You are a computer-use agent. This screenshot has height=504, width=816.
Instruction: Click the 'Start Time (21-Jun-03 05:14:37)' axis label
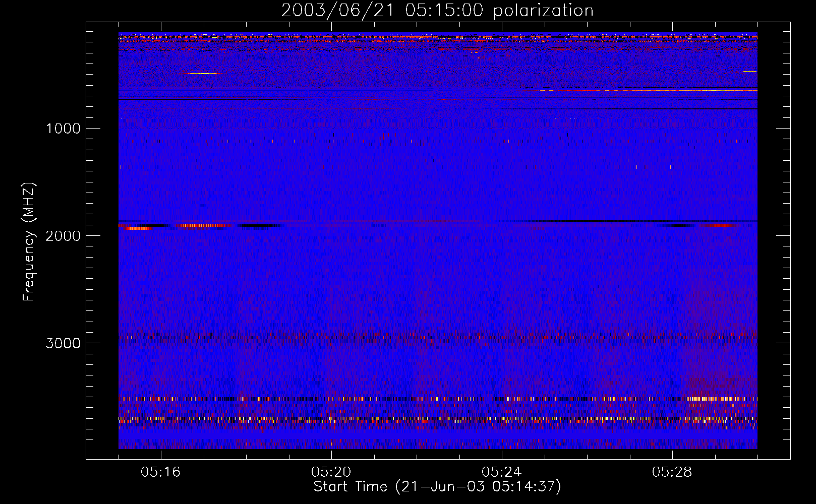point(437,487)
